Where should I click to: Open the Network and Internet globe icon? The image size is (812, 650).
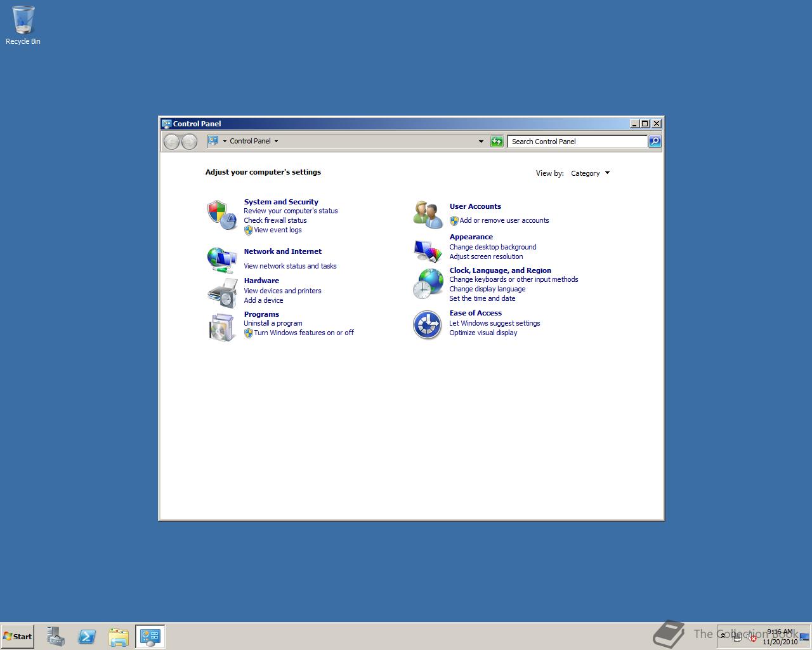tap(221, 260)
